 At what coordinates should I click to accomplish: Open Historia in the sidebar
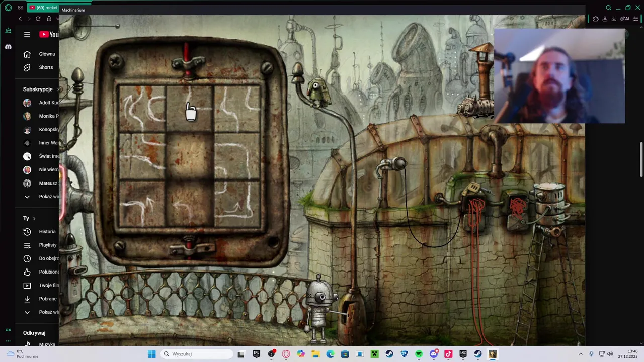click(x=41, y=232)
